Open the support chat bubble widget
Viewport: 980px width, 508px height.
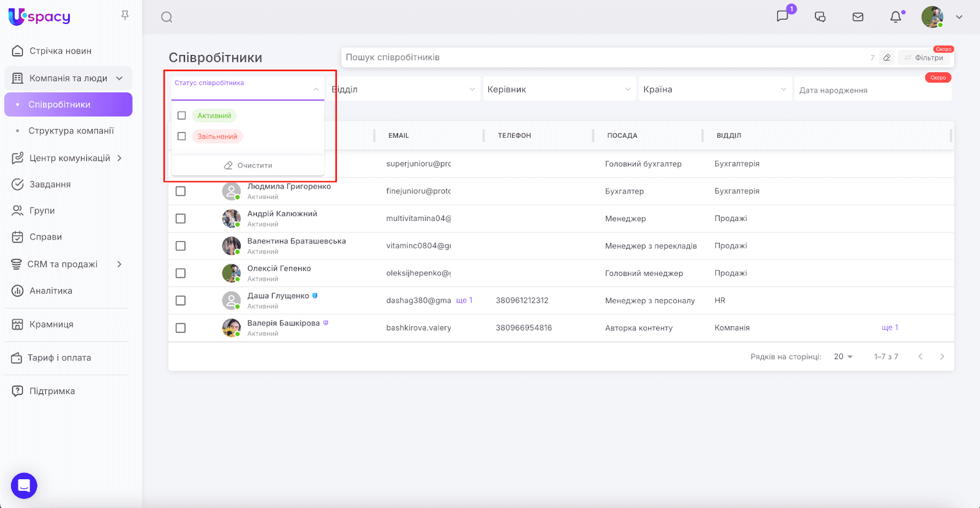24,486
